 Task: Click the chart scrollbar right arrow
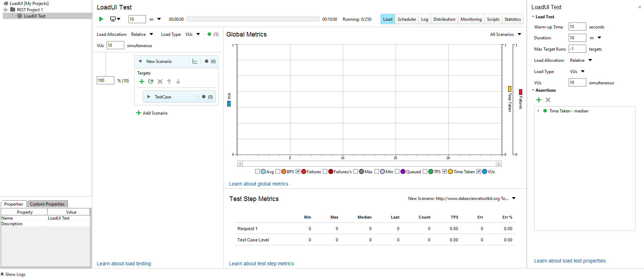[x=499, y=164]
